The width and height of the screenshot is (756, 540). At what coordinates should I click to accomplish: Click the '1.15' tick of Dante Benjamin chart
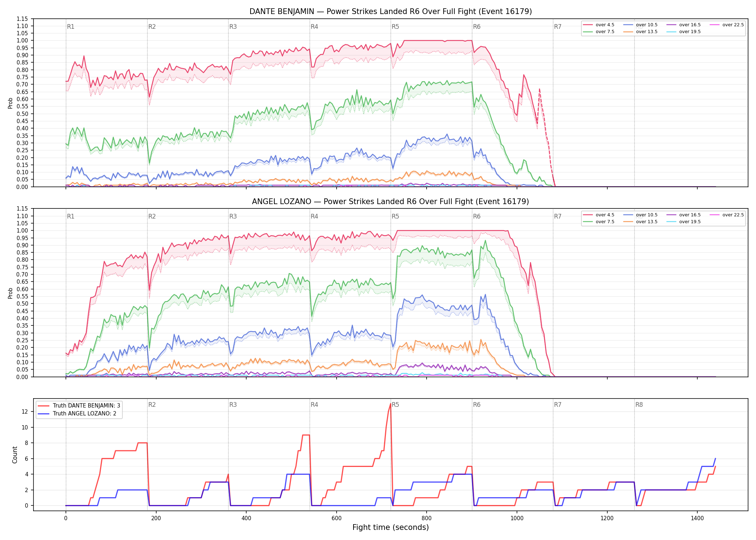(22, 19)
